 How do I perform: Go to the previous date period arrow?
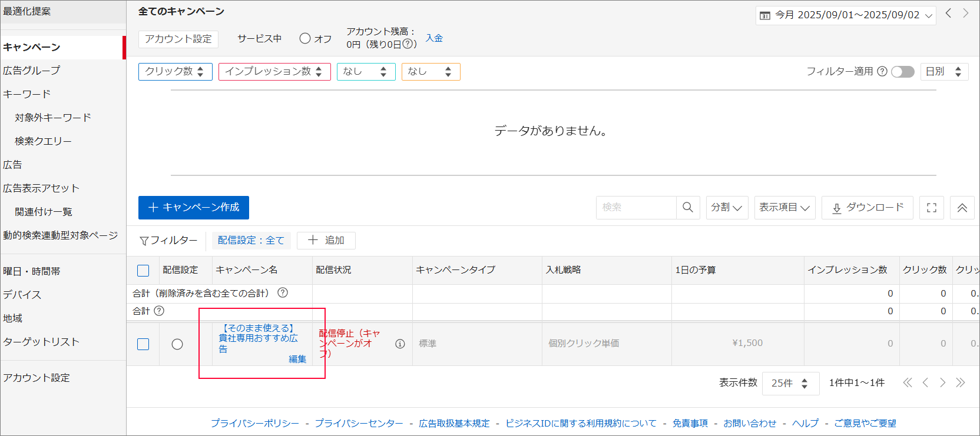point(948,14)
